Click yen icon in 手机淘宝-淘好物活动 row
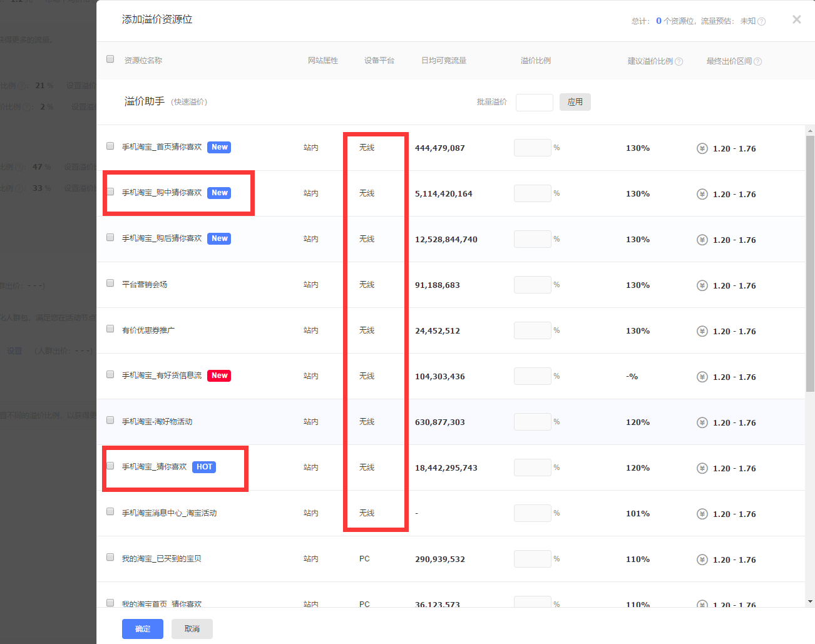Image resolution: width=815 pixels, height=644 pixels. coord(702,422)
